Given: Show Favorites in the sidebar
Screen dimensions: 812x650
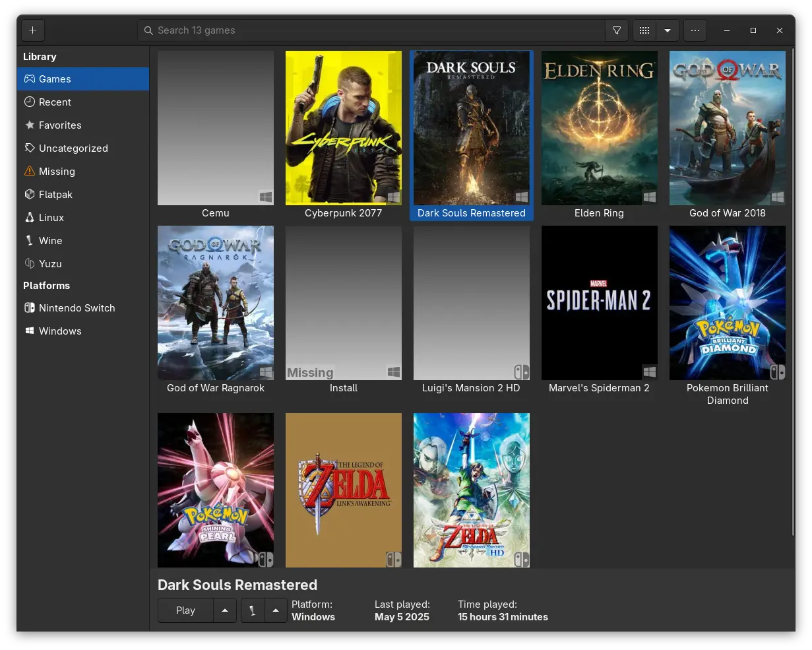Looking at the screenshot, I should click(x=83, y=125).
